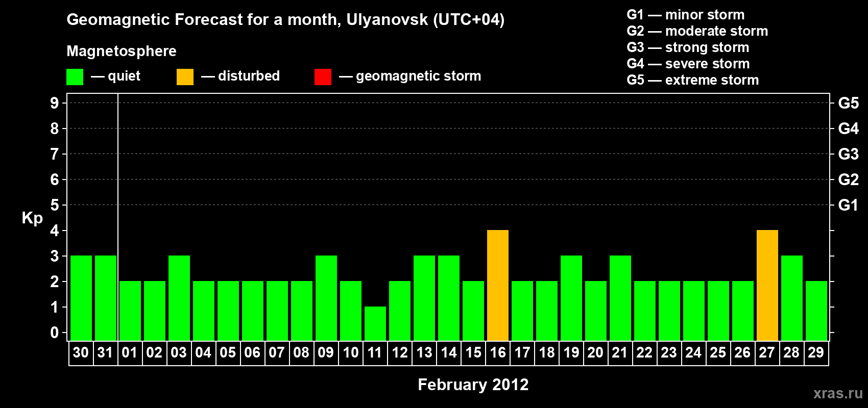Click the date cell '16' on x-axis
The width and height of the screenshot is (868, 408).
pos(498,353)
